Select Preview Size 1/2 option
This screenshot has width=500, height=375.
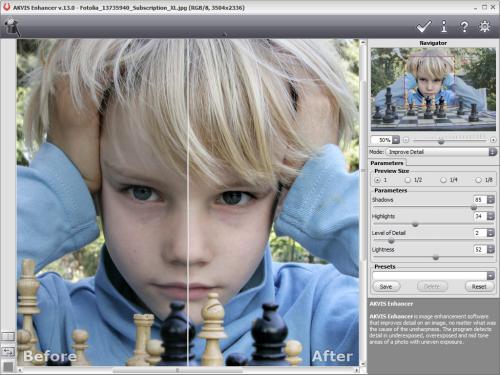click(x=407, y=180)
